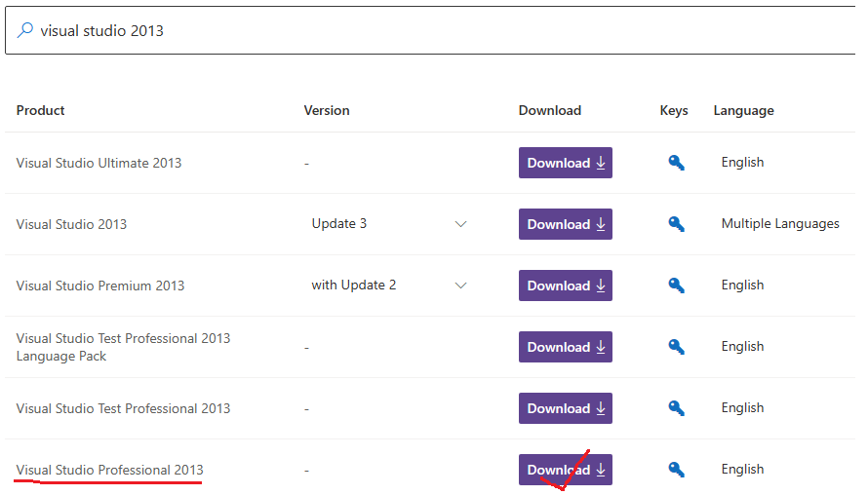Open key for Visual Studio Ultimate 2013

click(x=676, y=163)
